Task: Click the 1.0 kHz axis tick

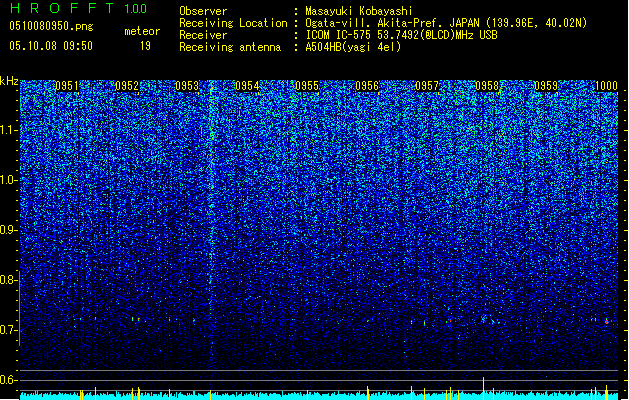Action: (x=9, y=180)
